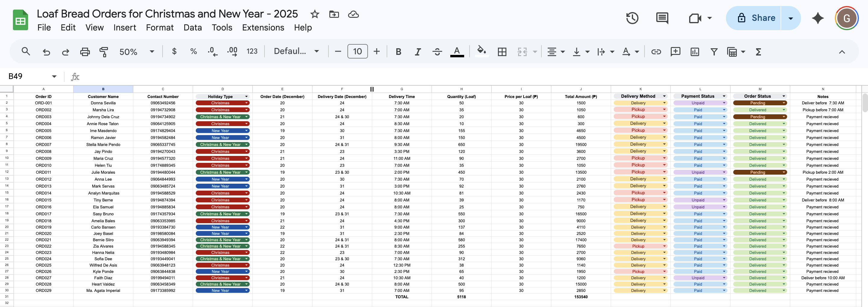Click the Share button
This screenshot has height=307, width=868.
click(756, 18)
